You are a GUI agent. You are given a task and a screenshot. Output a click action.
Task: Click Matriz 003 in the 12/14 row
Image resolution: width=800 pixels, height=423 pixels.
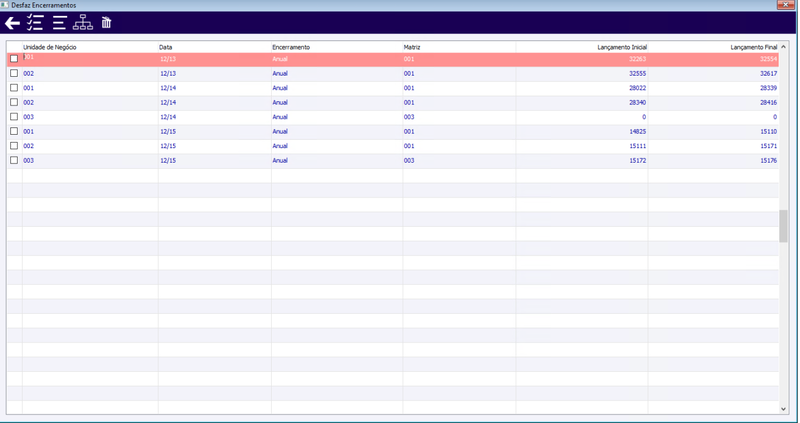pos(409,117)
